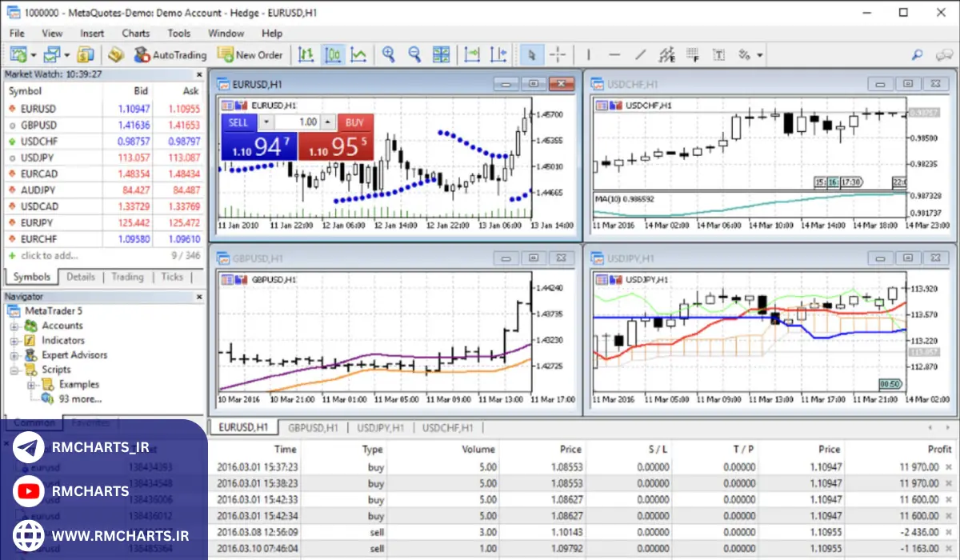This screenshot has width=960, height=560.
Task: Click the blue SELL price tile
Action: click(259, 146)
